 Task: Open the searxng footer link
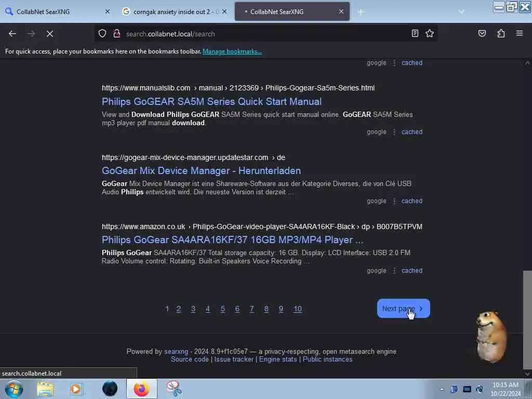[x=176, y=352]
